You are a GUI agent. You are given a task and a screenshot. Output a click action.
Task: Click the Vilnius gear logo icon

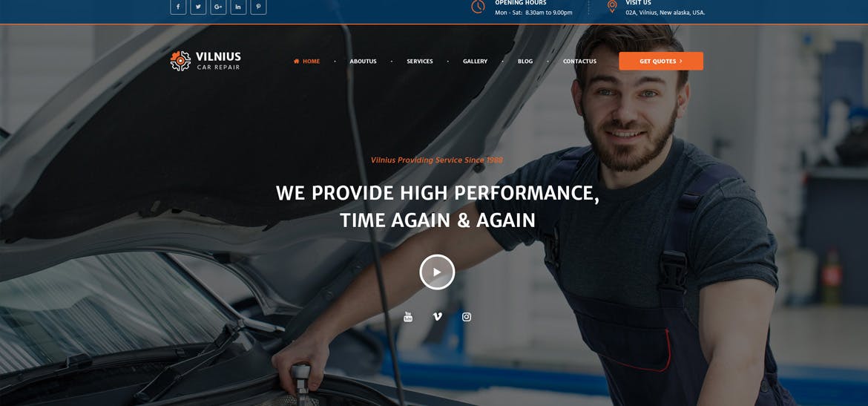180,61
